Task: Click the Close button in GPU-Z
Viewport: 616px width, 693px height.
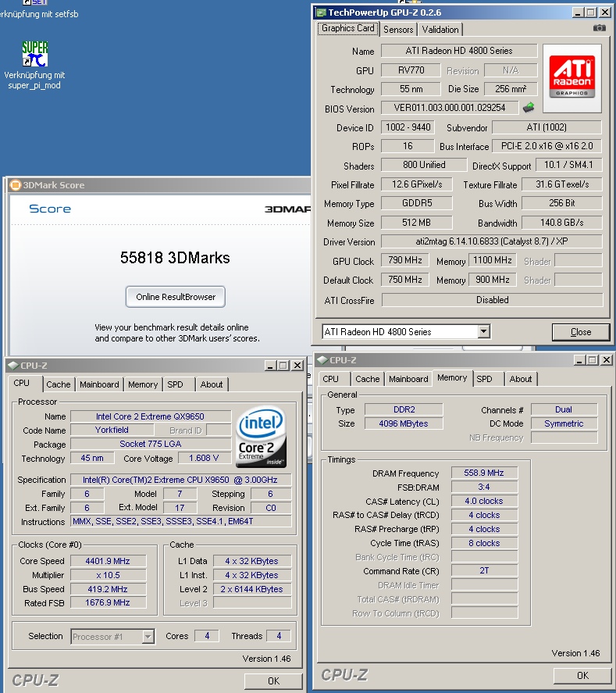Action: (581, 332)
